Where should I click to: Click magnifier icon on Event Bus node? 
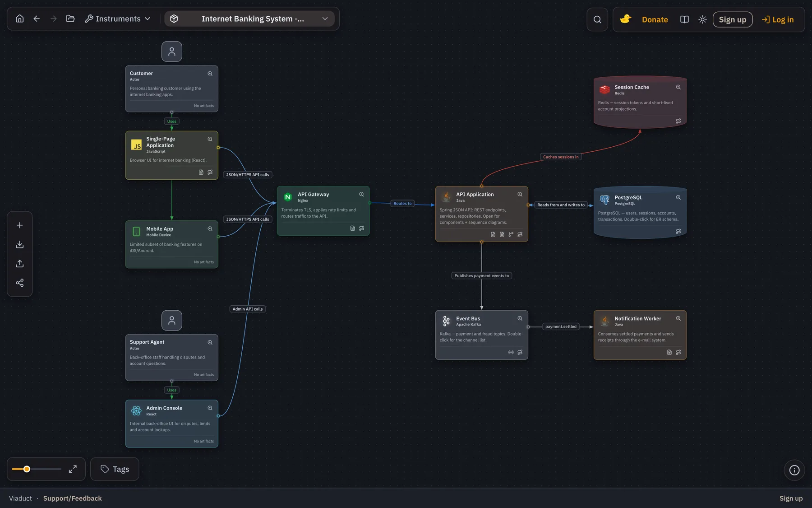coord(520,318)
